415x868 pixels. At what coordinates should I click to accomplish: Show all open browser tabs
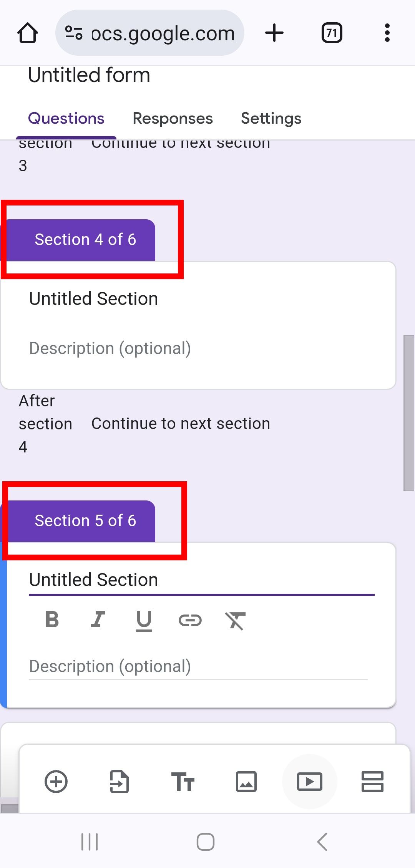point(331,33)
